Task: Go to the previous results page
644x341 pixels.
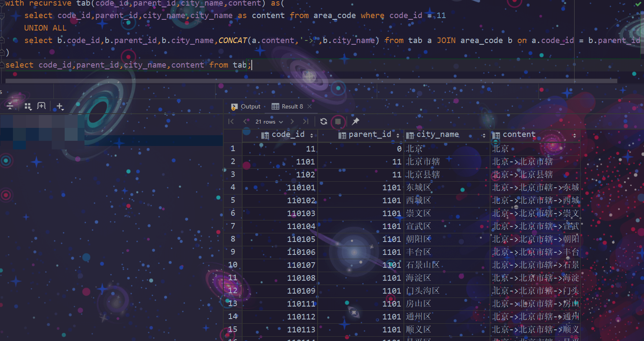Action: (245, 121)
